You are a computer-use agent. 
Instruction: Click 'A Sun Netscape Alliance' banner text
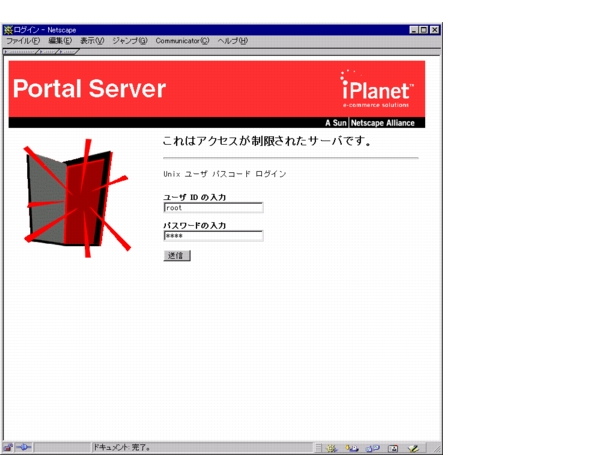click(370, 123)
